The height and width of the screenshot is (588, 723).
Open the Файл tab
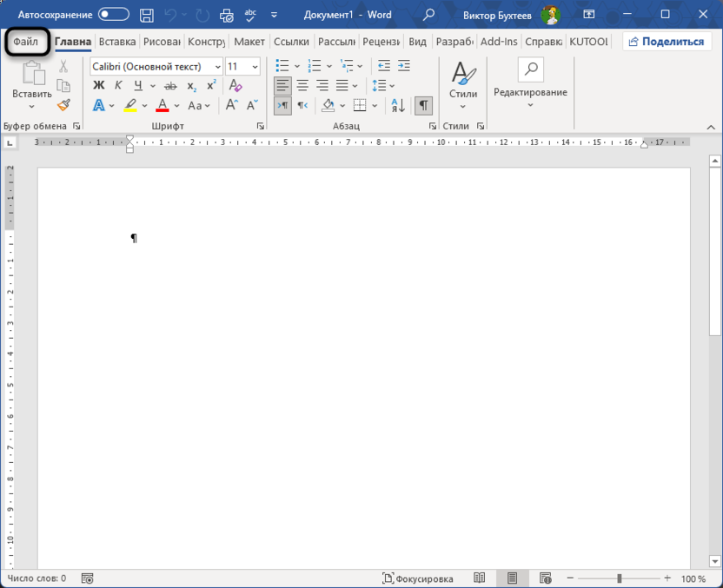[26, 41]
